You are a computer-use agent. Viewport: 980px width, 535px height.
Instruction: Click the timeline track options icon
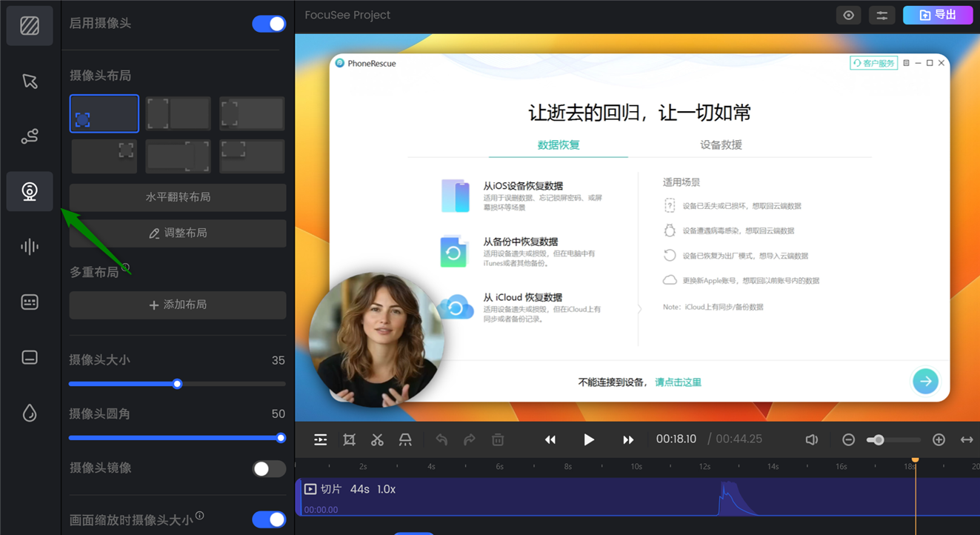pyautogui.click(x=320, y=439)
